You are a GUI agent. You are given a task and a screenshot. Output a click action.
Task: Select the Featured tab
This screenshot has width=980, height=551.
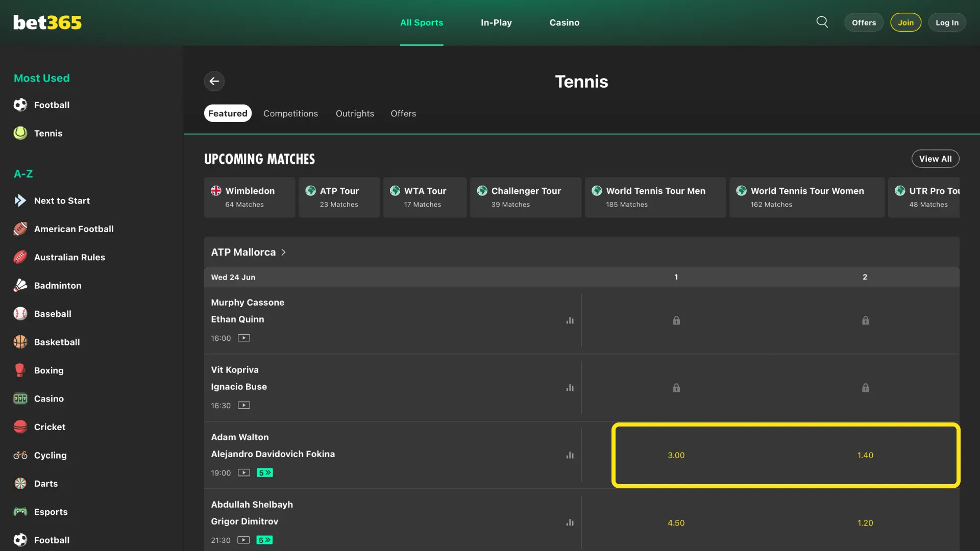coord(228,113)
